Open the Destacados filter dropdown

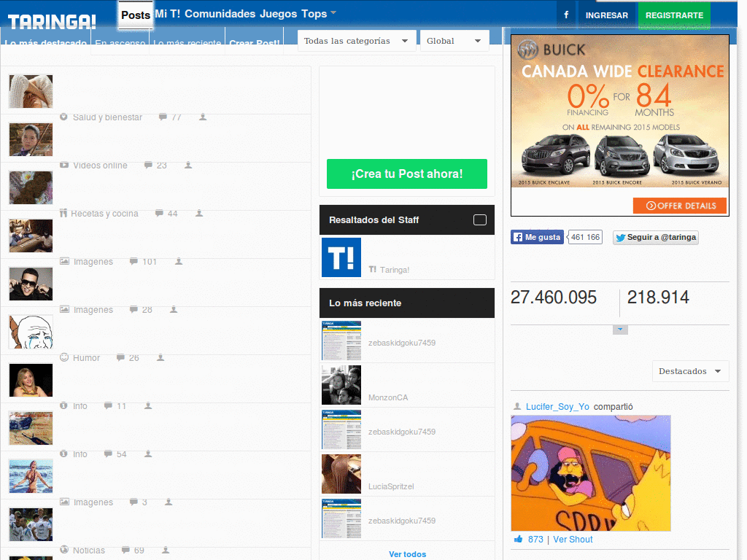pos(690,371)
